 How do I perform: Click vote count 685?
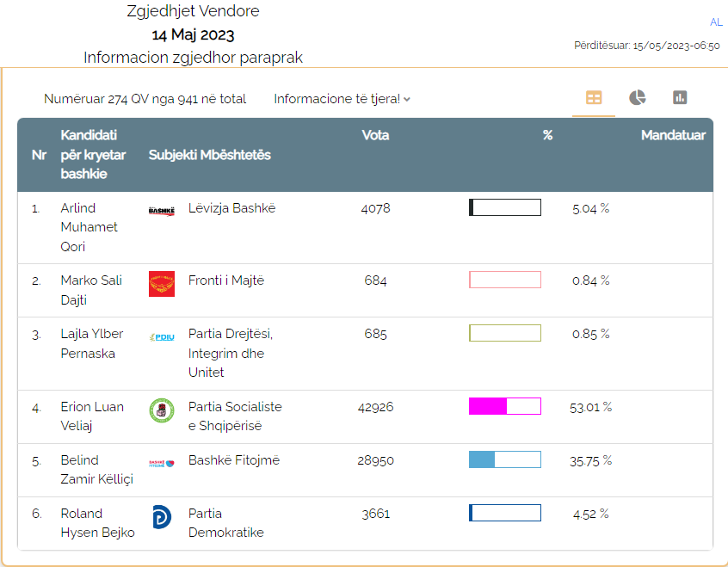click(x=375, y=334)
